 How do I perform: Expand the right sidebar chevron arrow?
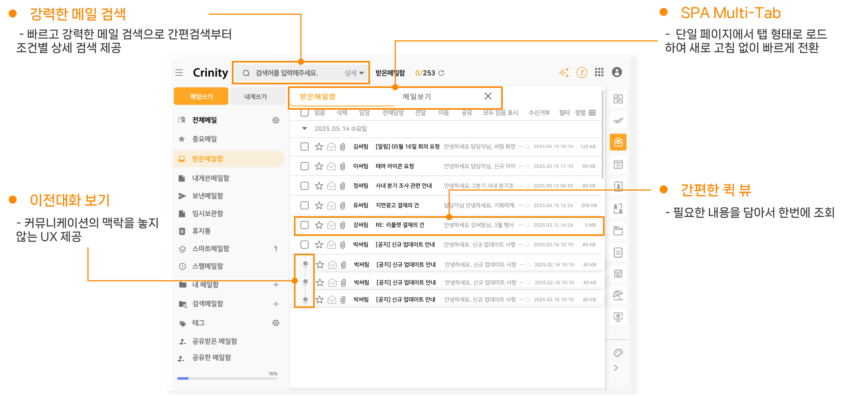click(616, 367)
